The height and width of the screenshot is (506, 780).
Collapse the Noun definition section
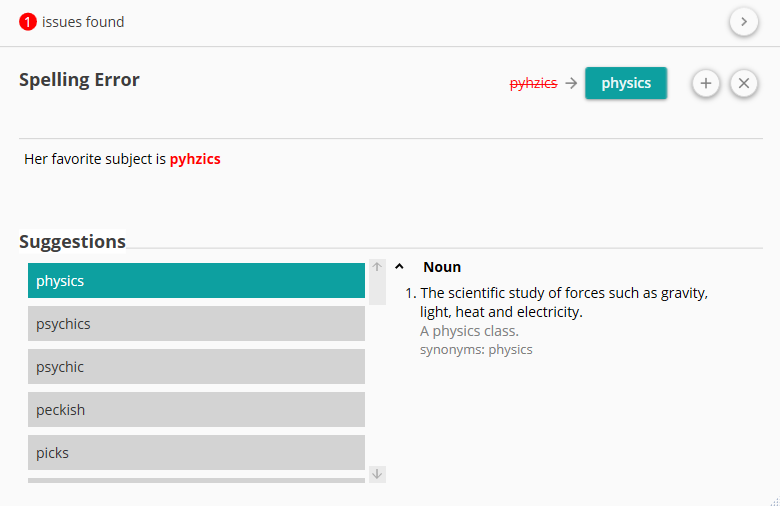pyautogui.click(x=399, y=267)
